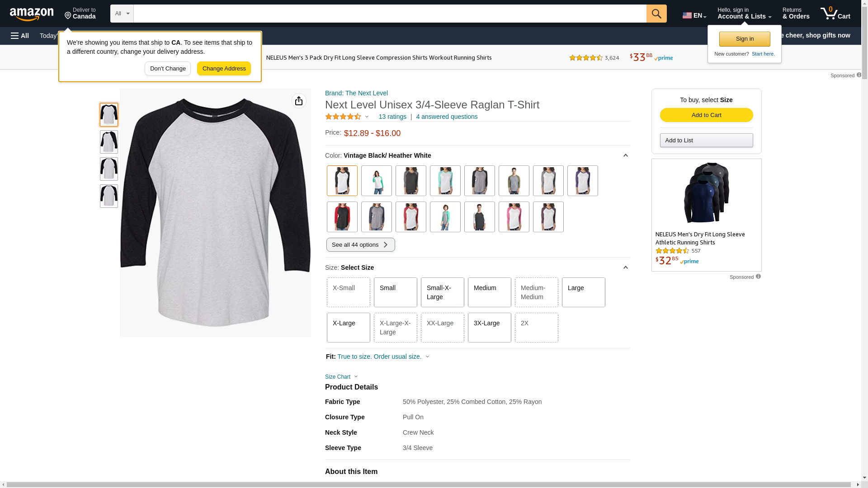Click the Add to Cart button
The width and height of the screenshot is (868, 488).
click(x=706, y=115)
